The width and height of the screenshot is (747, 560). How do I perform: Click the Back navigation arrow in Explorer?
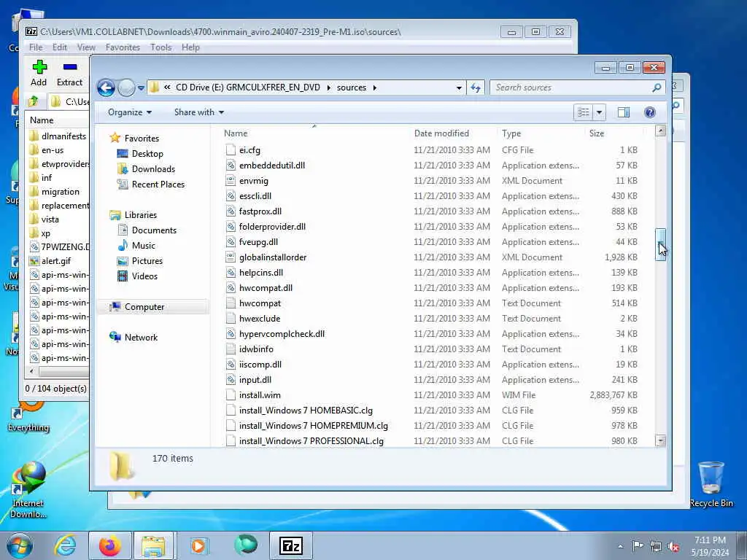pyautogui.click(x=106, y=87)
